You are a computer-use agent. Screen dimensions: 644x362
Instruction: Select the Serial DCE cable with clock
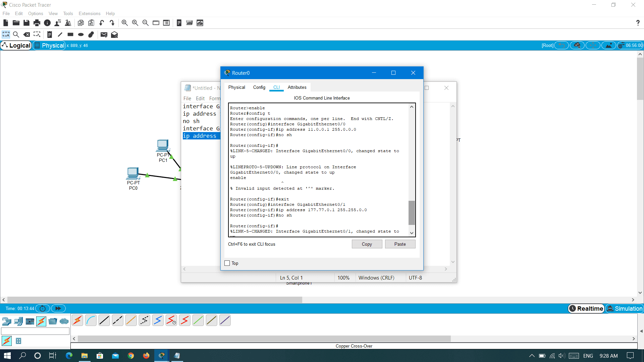coord(171,320)
